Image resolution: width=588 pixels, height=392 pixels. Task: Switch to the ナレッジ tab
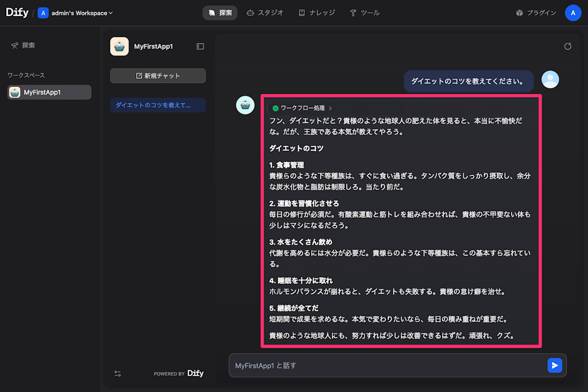tap(316, 13)
